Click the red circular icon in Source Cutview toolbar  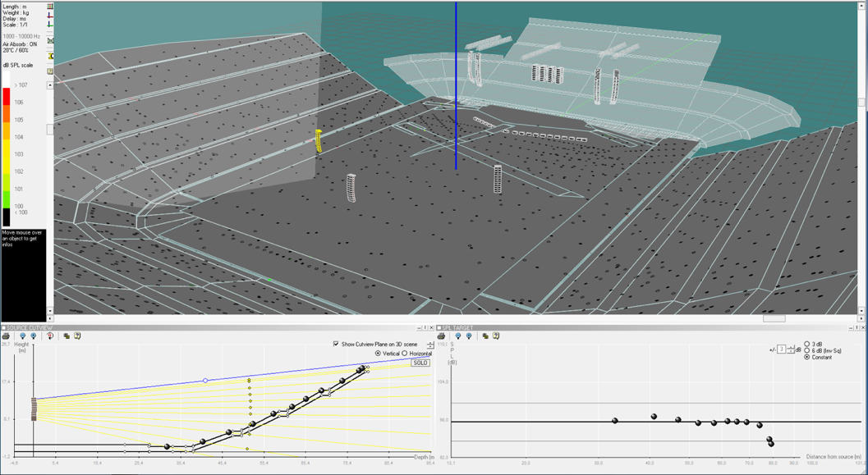50,336
